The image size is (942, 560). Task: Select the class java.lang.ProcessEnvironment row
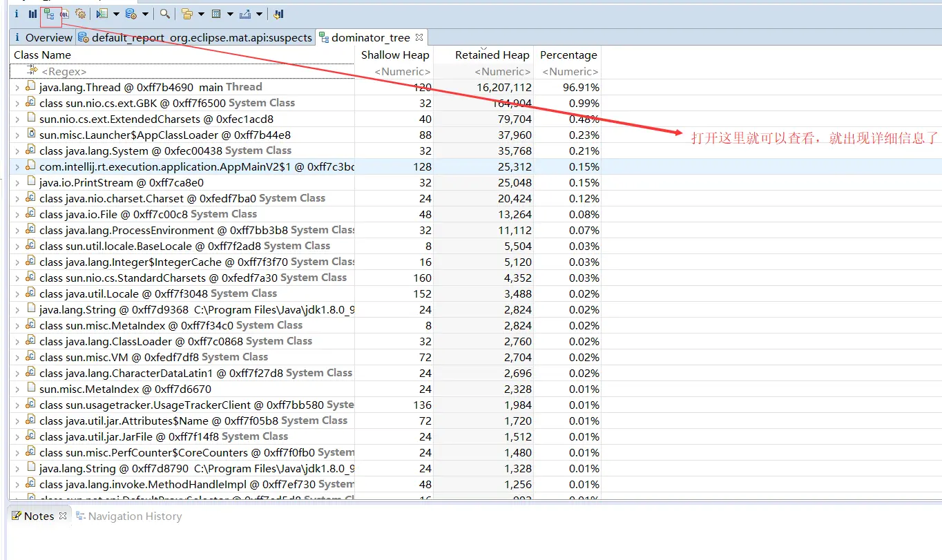pos(306,230)
